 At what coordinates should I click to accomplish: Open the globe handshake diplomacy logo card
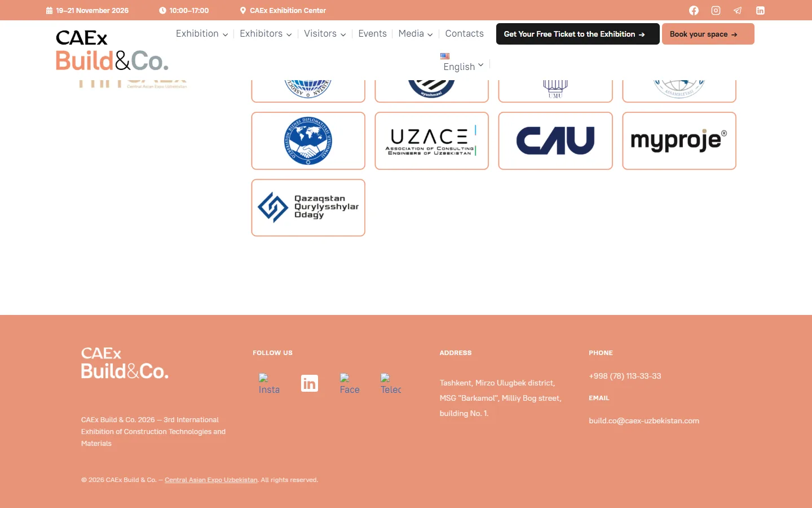click(308, 141)
